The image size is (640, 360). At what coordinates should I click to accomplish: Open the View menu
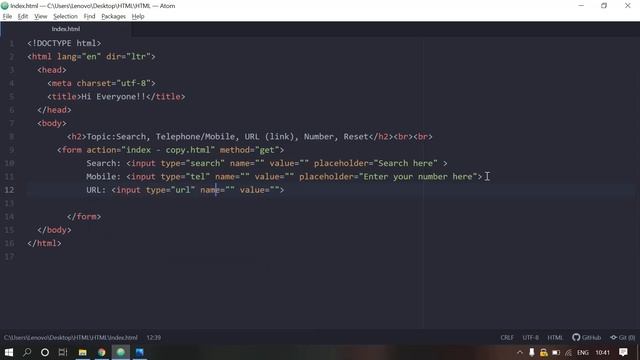(40, 16)
